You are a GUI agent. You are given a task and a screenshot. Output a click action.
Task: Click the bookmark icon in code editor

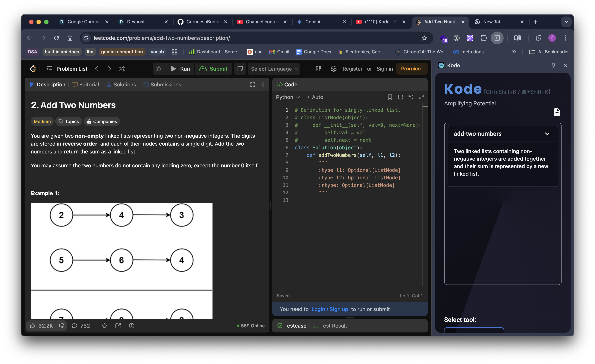[390, 97]
